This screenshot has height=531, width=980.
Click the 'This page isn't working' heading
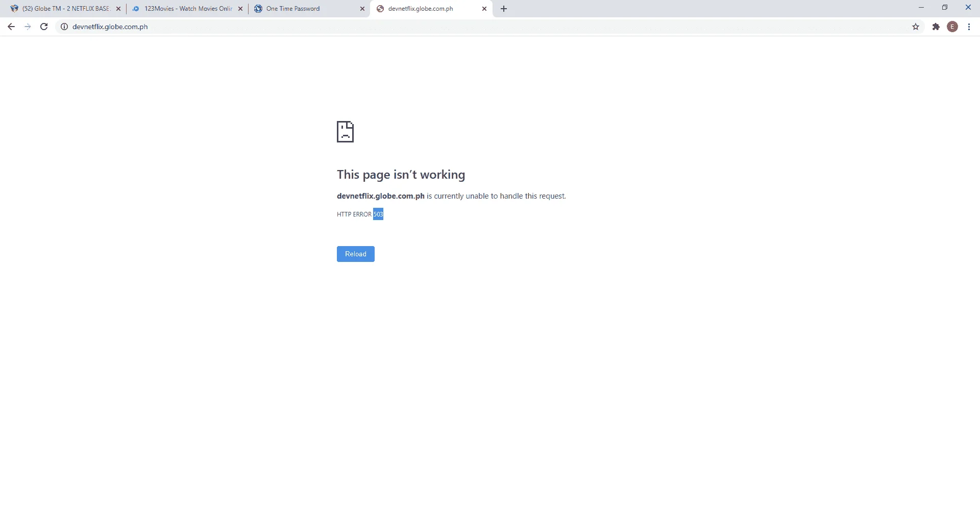point(401,175)
